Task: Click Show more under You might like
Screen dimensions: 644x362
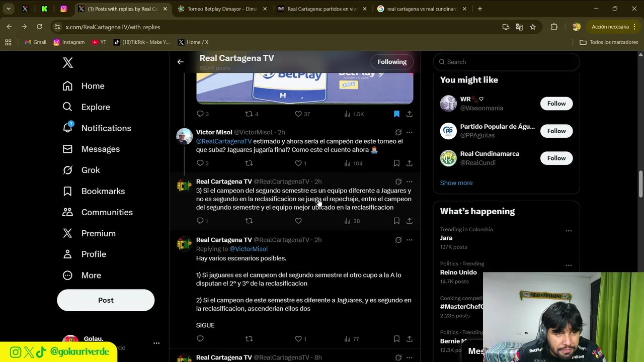Action: point(456,183)
